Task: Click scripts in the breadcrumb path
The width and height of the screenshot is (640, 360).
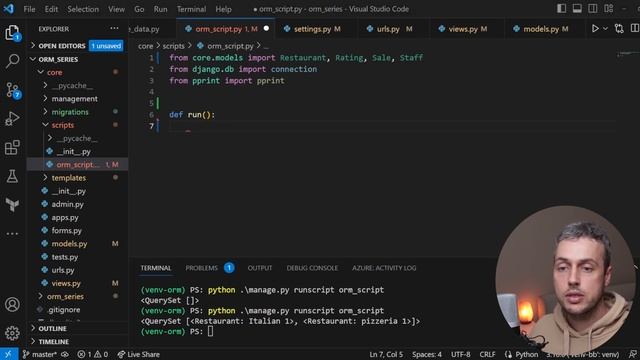Action: (173, 46)
